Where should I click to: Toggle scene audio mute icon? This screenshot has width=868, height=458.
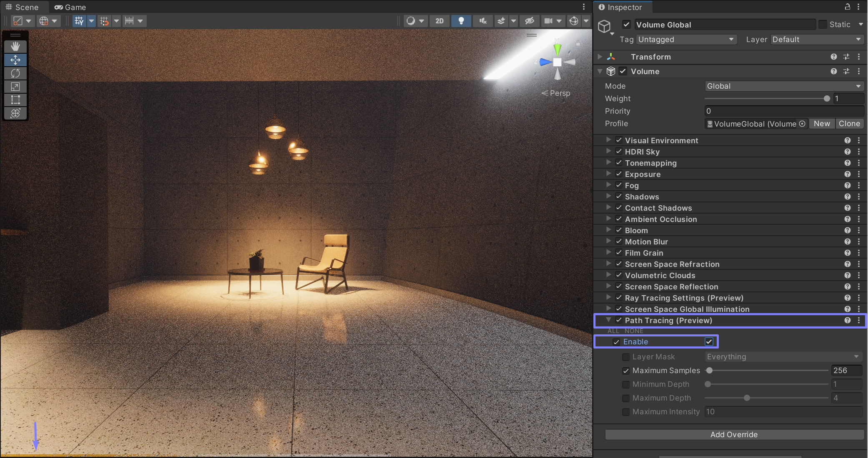(x=483, y=21)
